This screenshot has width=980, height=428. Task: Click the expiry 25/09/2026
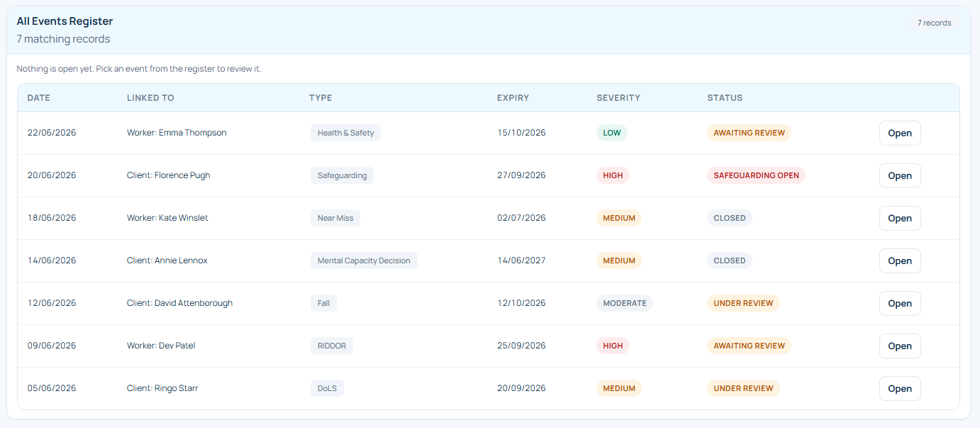tap(521, 346)
